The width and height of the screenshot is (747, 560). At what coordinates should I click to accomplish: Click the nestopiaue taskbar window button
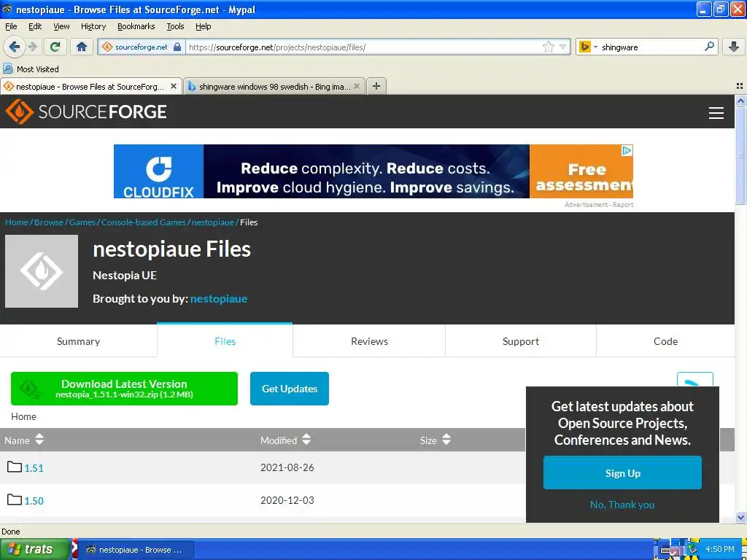pyautogui.click(x=136, y=550)
